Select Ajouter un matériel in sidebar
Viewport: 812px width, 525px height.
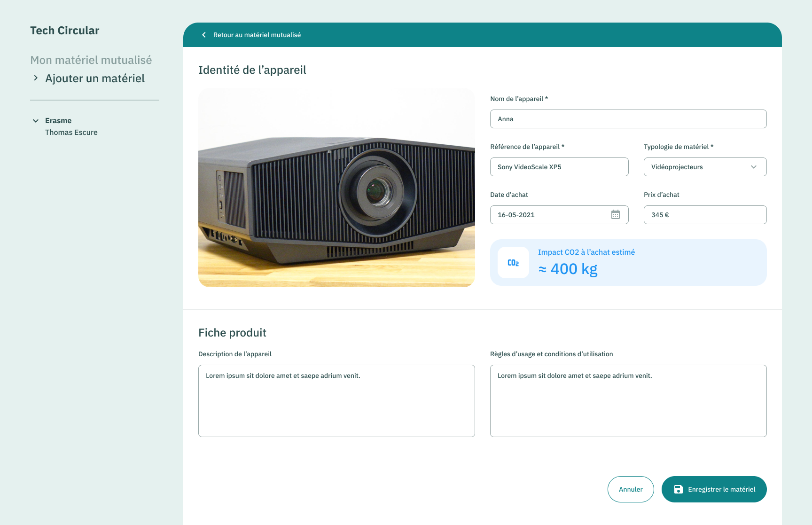tap(95, 78)
